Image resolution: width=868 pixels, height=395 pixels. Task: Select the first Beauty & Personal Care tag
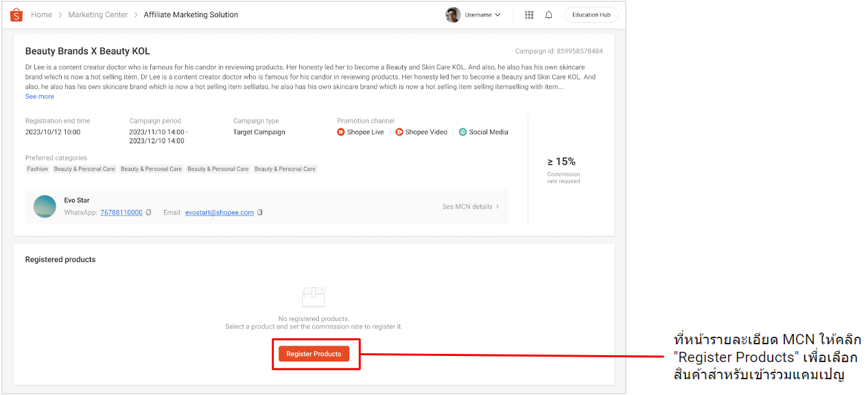tap(84, 169)
